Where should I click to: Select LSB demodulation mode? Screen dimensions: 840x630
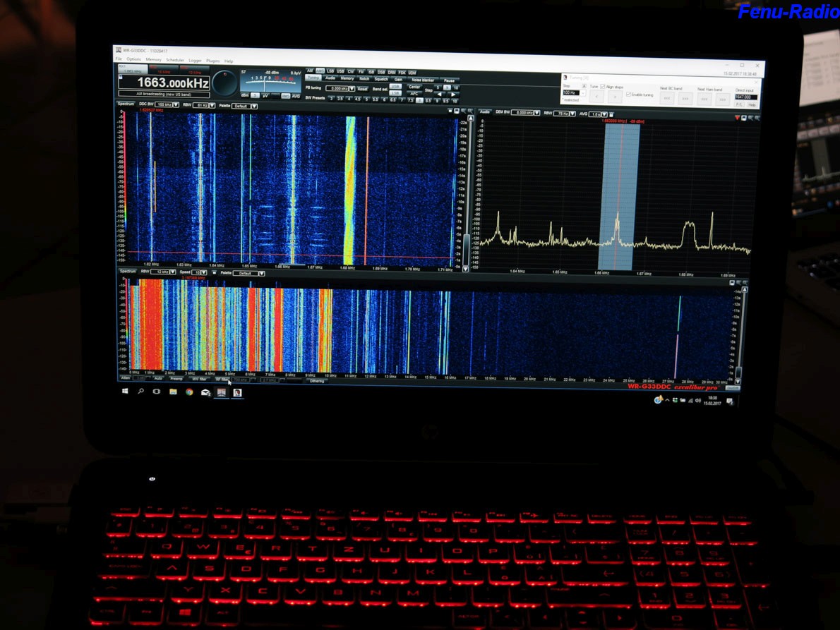pyautogui.click(x=330, y=71)
